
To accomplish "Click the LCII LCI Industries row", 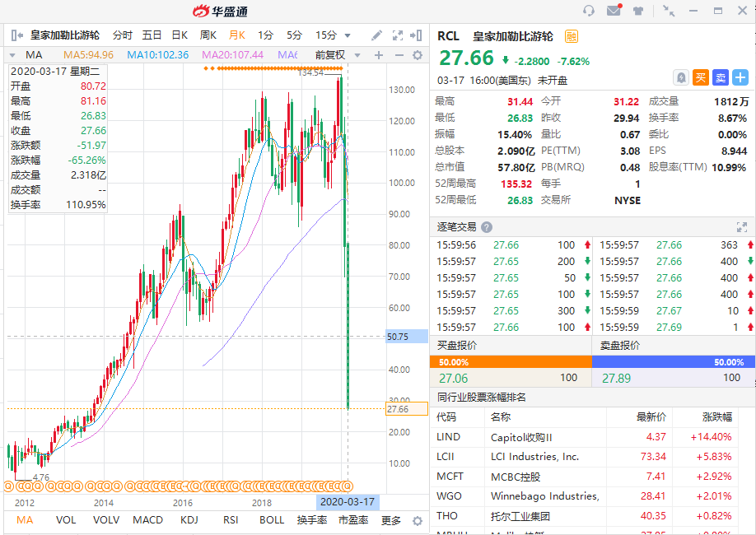I will tap(585, 457).
